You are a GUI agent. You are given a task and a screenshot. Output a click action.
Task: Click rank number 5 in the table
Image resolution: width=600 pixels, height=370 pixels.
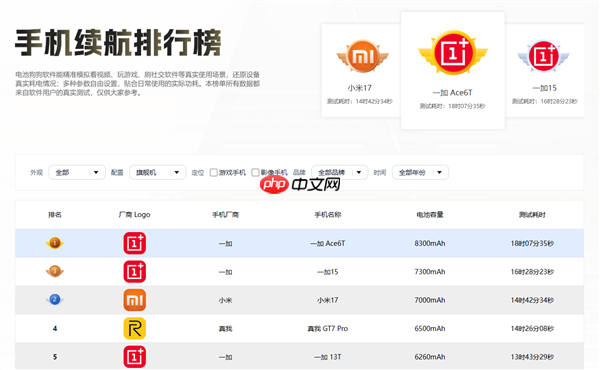55,357
